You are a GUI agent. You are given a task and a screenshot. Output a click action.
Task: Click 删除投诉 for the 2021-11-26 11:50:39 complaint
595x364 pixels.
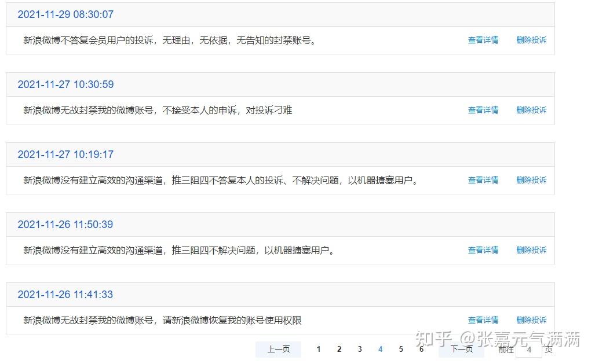pos(531,250)
